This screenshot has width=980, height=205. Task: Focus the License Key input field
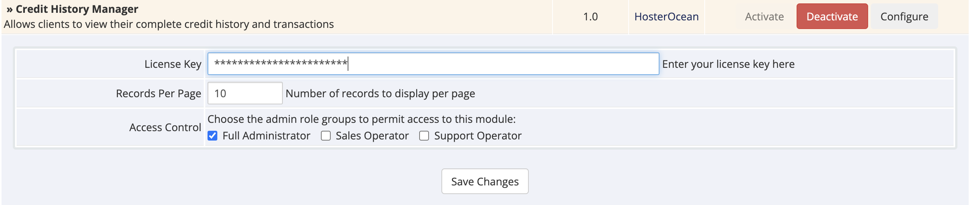click(x=433, y=64)
